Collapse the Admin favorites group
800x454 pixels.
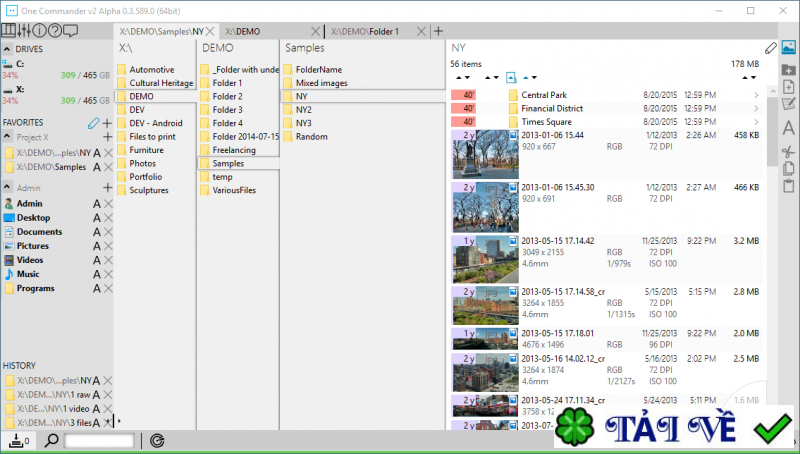tap(7, 188)
